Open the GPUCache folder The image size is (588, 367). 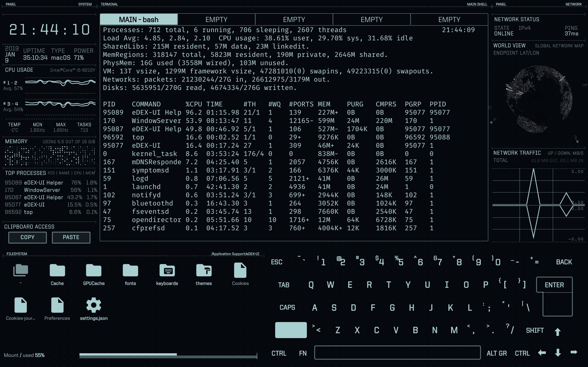tap(93, 270)
